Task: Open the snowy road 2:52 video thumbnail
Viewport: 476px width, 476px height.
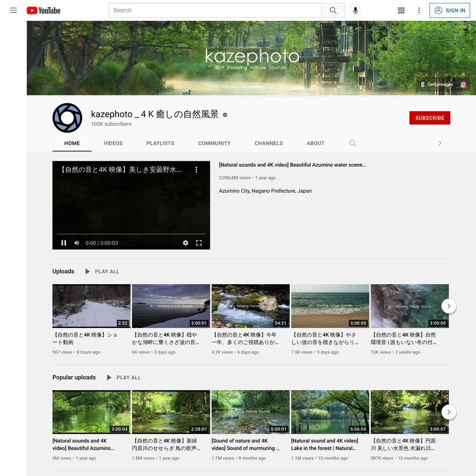Action: pyautogui.click(x=91, y=306)
